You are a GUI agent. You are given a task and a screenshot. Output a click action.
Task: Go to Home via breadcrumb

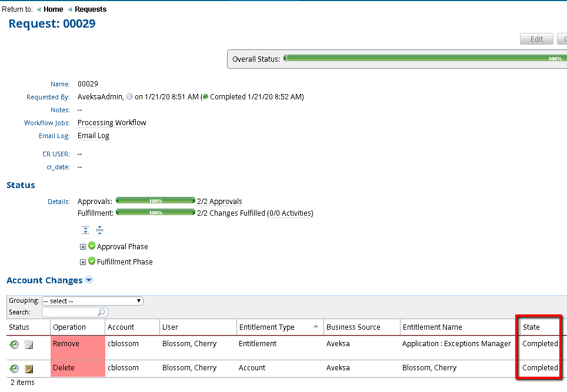(x=53, y=9)
